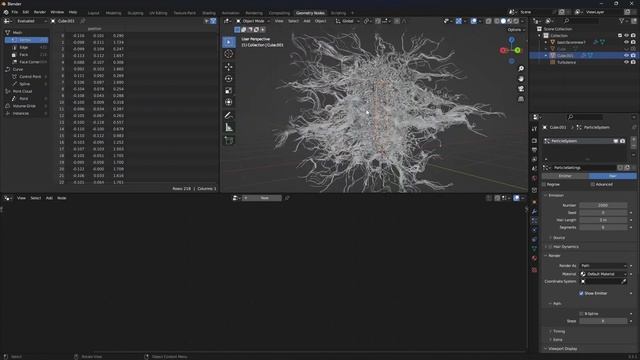Adjust the particle Number field
Viewport: 640px width, 360px height.
(x=603, y=205)
